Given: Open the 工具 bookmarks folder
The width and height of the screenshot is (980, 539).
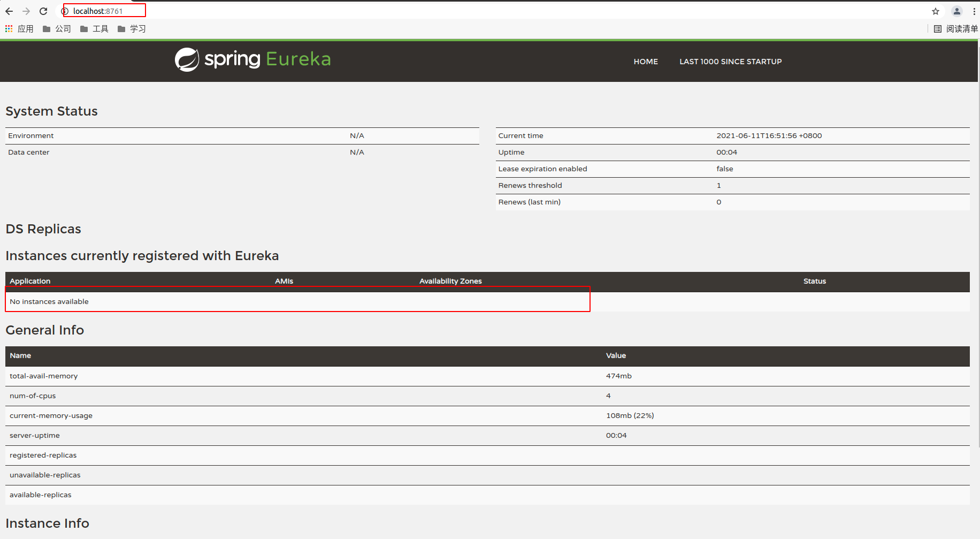Looking at the screenshot, I should pos(94,29).
